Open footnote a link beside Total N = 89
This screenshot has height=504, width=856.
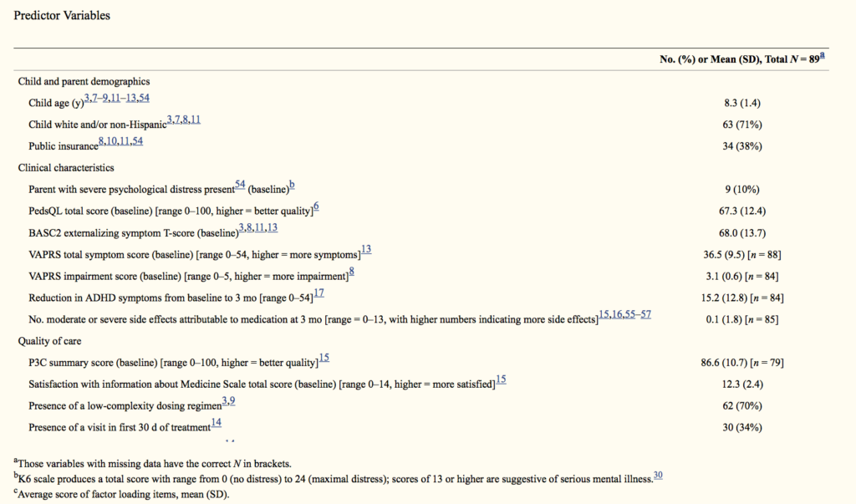(823, 55)
